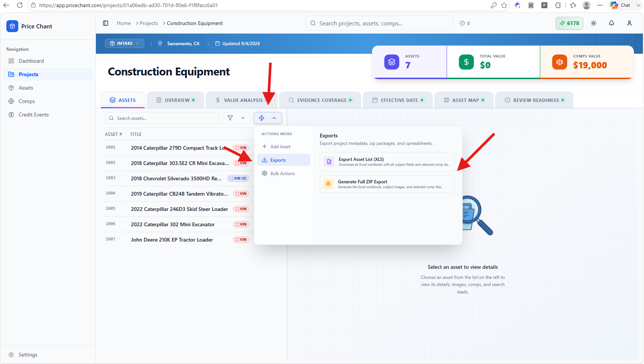Open the user profile icon in app header

pos(629,23)
